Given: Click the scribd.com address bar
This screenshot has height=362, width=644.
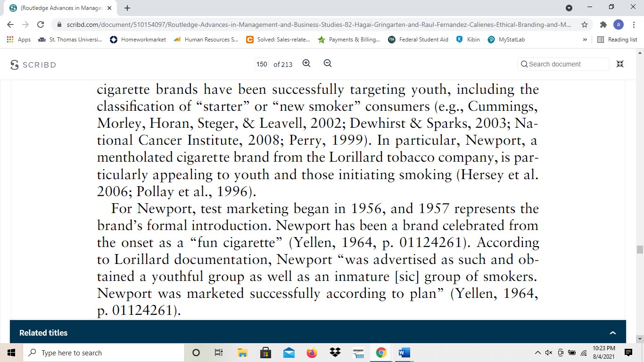Looking at the screenshot, I should coord(318,25).
